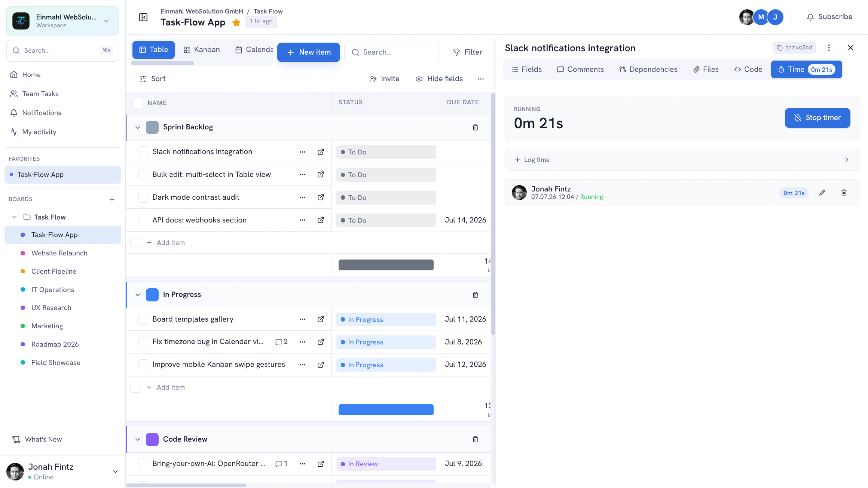Select all rows with header checkbox
Image resolution: width=868 pixels, height=488 pixels.
coord(138,103)
